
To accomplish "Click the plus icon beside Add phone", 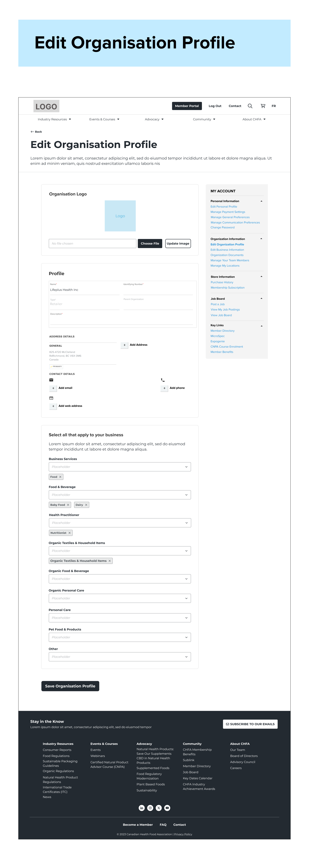I will 164,388.
